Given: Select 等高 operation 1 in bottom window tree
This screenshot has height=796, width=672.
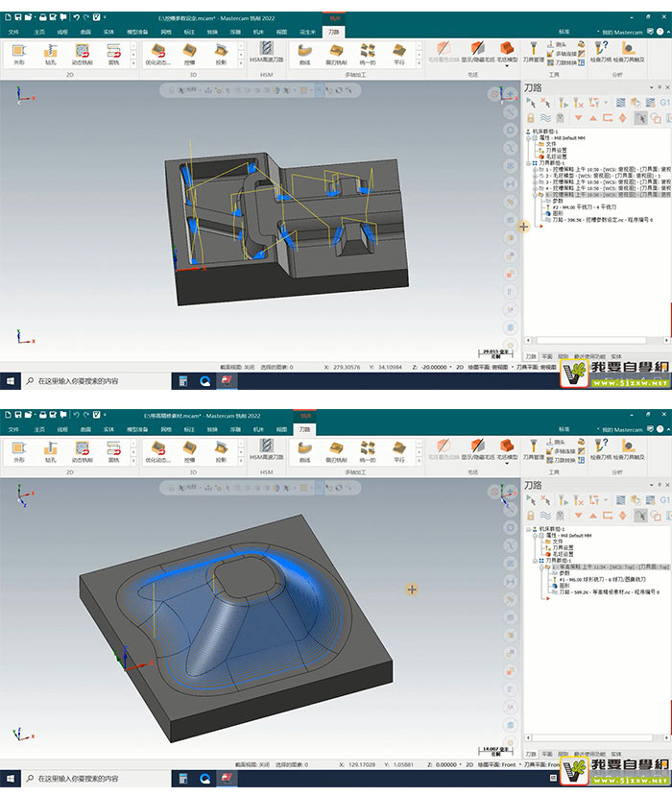Looking at the screenshot, I should 609,567.
